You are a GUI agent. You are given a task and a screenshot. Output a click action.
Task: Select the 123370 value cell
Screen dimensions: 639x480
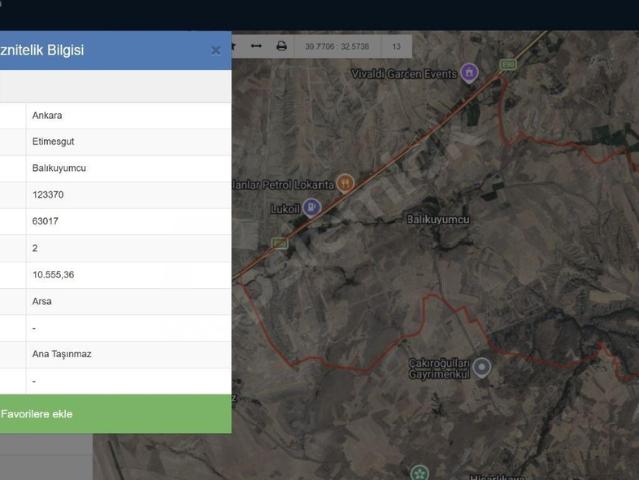click(129, 195)
